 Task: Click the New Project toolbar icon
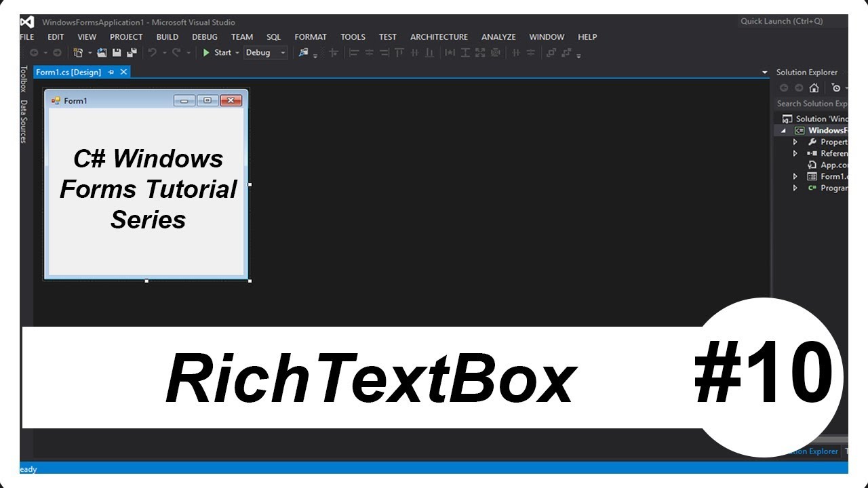click(78, 53)
